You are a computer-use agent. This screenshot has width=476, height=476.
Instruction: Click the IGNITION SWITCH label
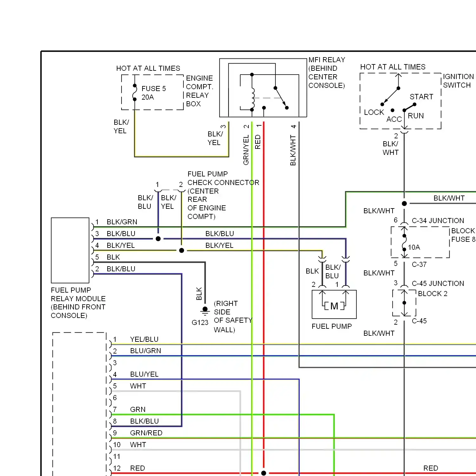[x=459, y=81]
